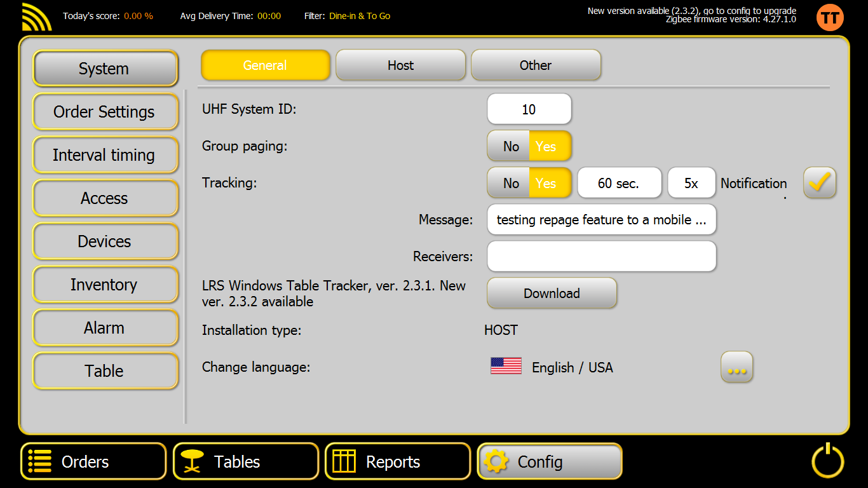Click the Dine-in & To Go filter
The height and width of the screenshot is (488, 868).
click(x=360, y=16)
